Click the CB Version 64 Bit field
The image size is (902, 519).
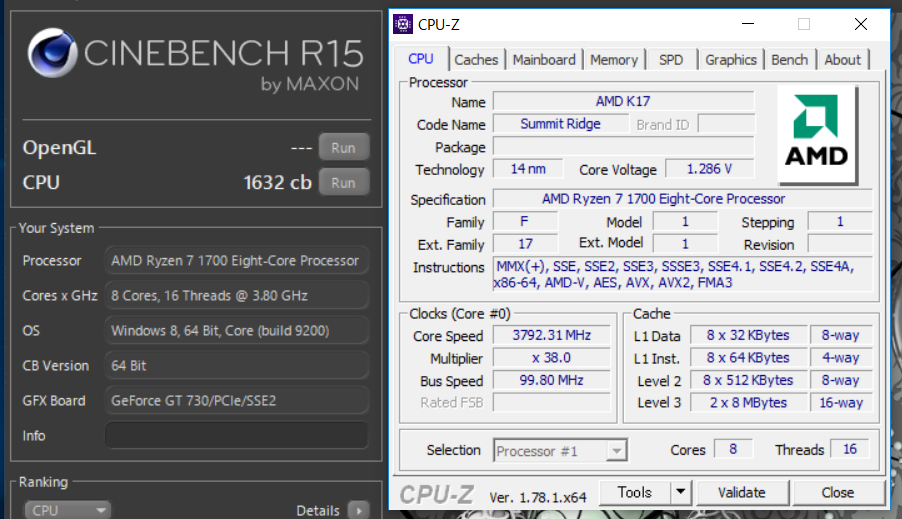click(236, 366)
